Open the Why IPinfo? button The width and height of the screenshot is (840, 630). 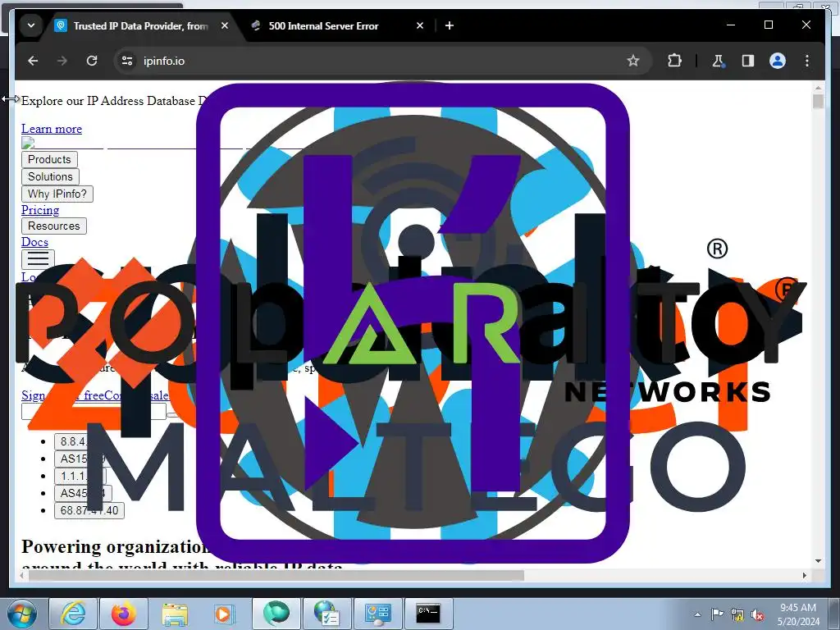(x=57, y=194)
